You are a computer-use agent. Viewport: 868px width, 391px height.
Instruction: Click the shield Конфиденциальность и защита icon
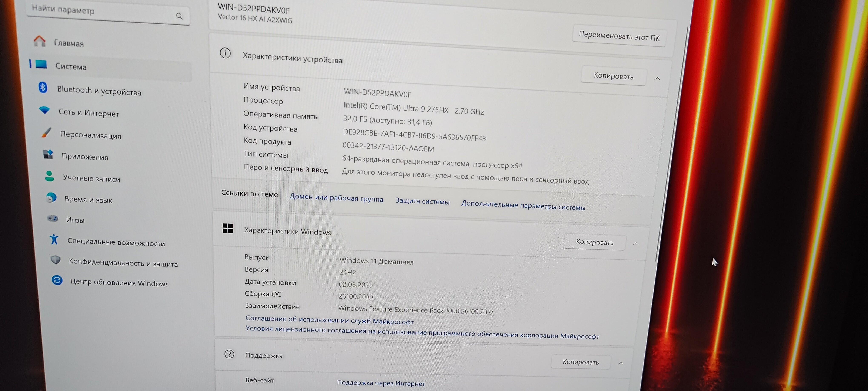click(x=56, y=260)
